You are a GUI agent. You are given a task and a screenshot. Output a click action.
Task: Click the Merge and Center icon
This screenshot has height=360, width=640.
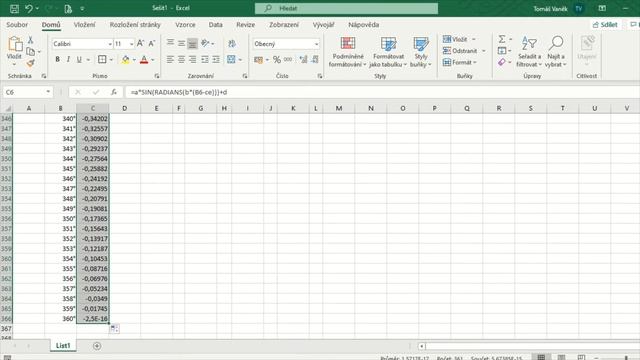coord(231,60)
